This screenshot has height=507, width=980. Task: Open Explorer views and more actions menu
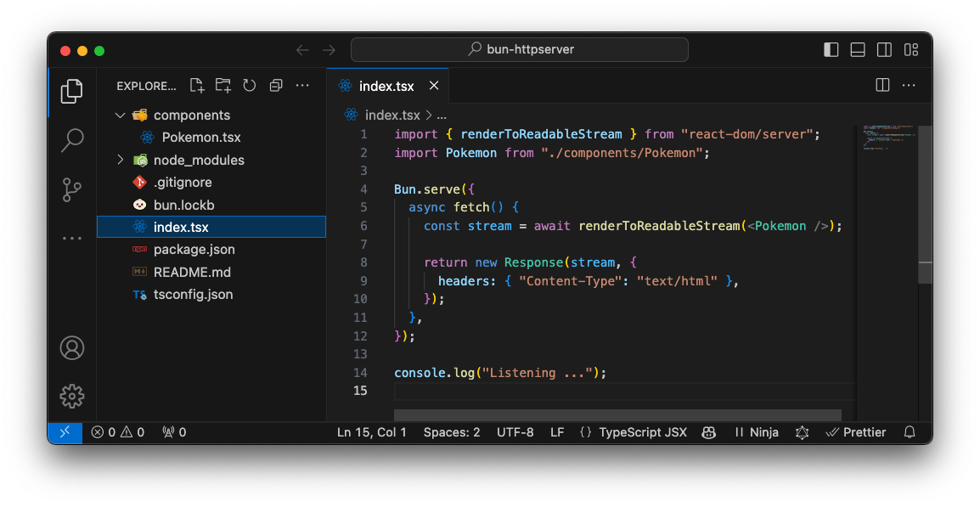coord(301,86)
